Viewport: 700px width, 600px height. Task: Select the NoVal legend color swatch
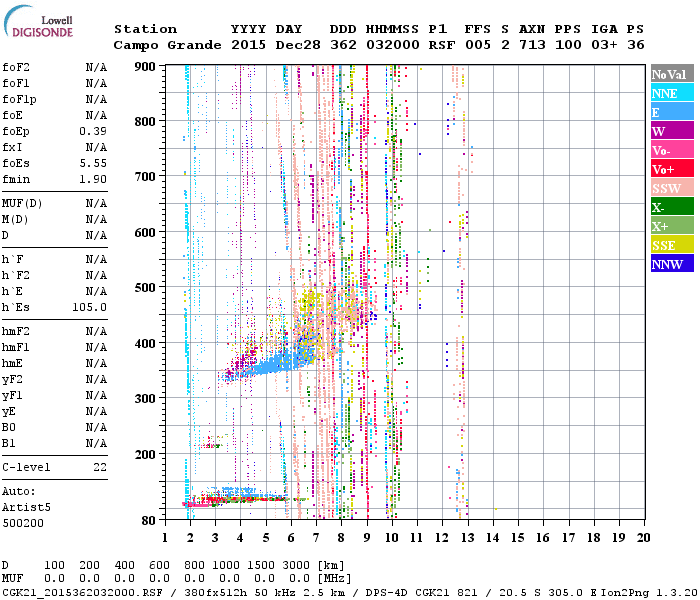(x=672, y=74)
